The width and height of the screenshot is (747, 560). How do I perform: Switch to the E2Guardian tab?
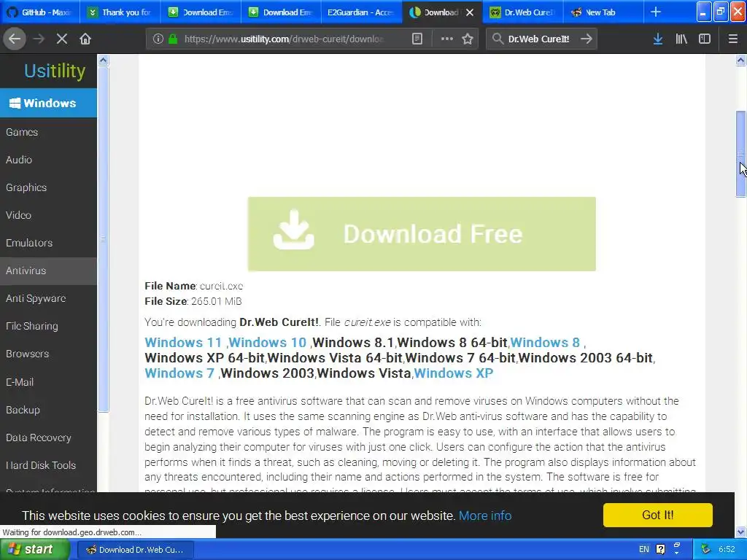point(362,12)
